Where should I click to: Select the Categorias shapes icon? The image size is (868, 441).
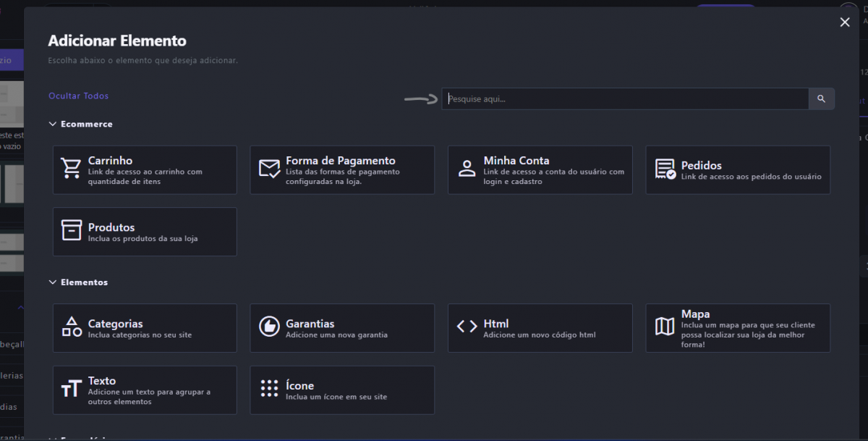click(x=71, y=327)
